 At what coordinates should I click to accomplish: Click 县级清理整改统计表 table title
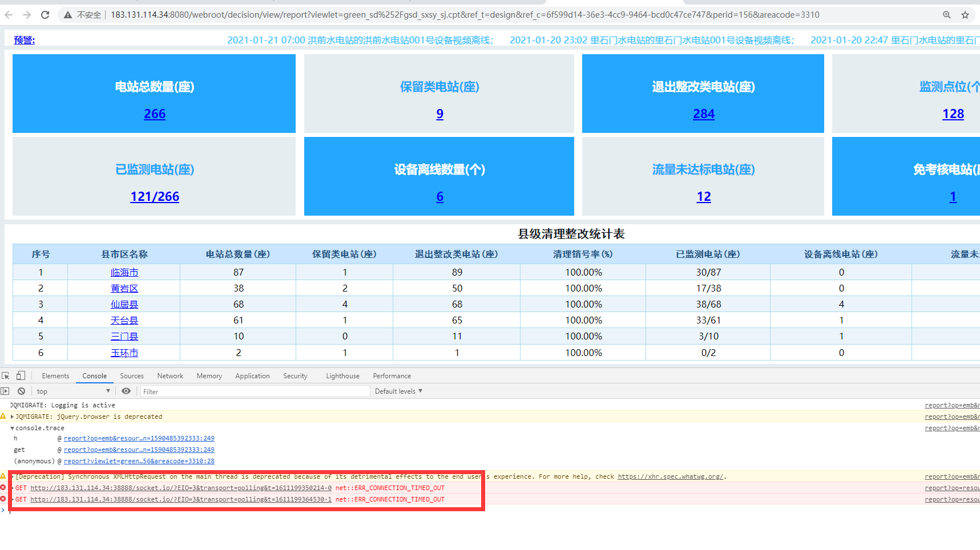[571, 234]
